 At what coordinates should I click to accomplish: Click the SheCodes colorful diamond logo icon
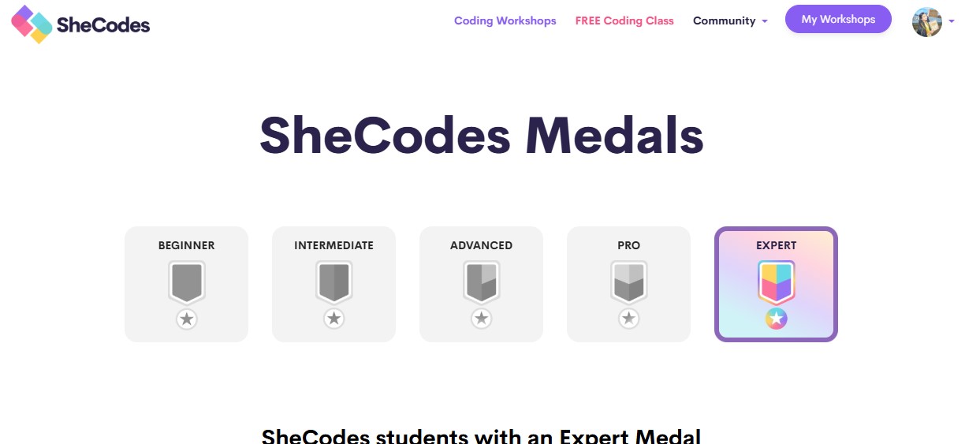[x=32, y=24]
